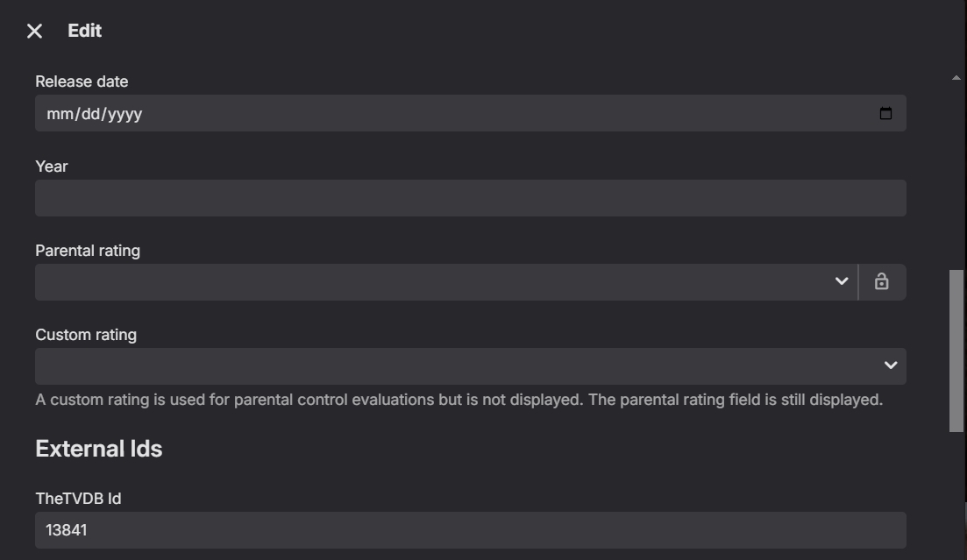The width and height of the screenshot is (967, 560).
Task: Click the TheTVDB Id label
Action: (78, 499)
